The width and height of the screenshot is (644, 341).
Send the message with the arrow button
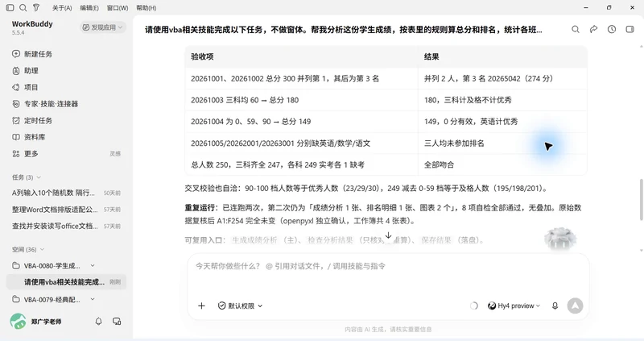(575, 306)
